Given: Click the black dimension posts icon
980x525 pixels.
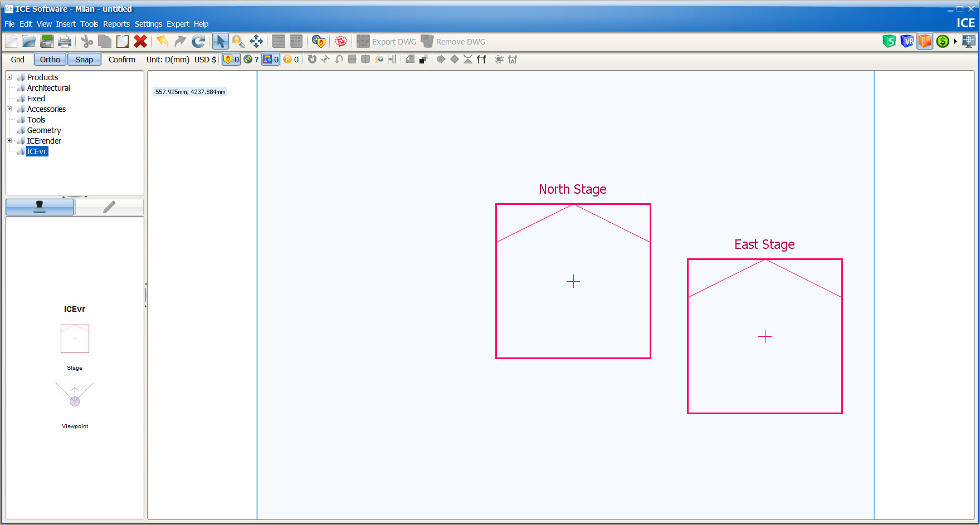Looking at the screenshot, I should pos(481,59).
